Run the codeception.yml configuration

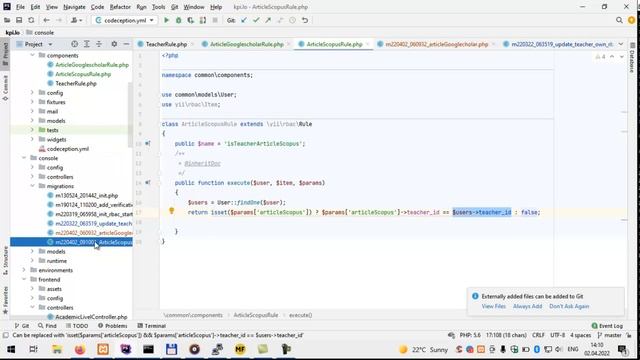[166, 20]
